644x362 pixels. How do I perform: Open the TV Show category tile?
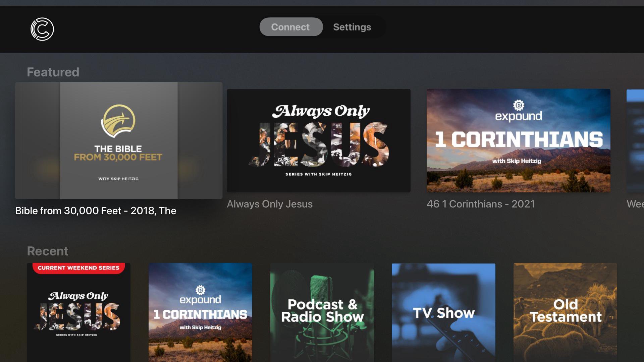click(x=443, y=312)
